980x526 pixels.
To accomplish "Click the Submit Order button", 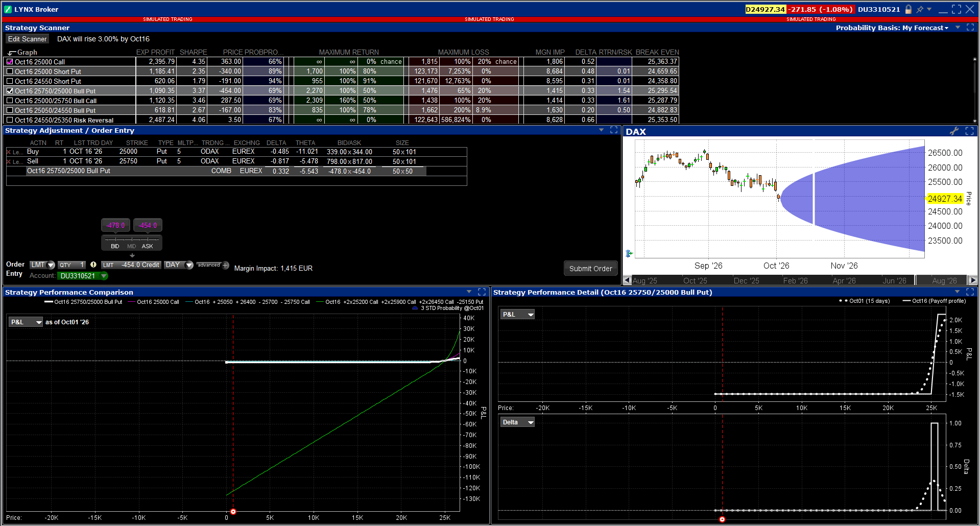I will (591, 269).
